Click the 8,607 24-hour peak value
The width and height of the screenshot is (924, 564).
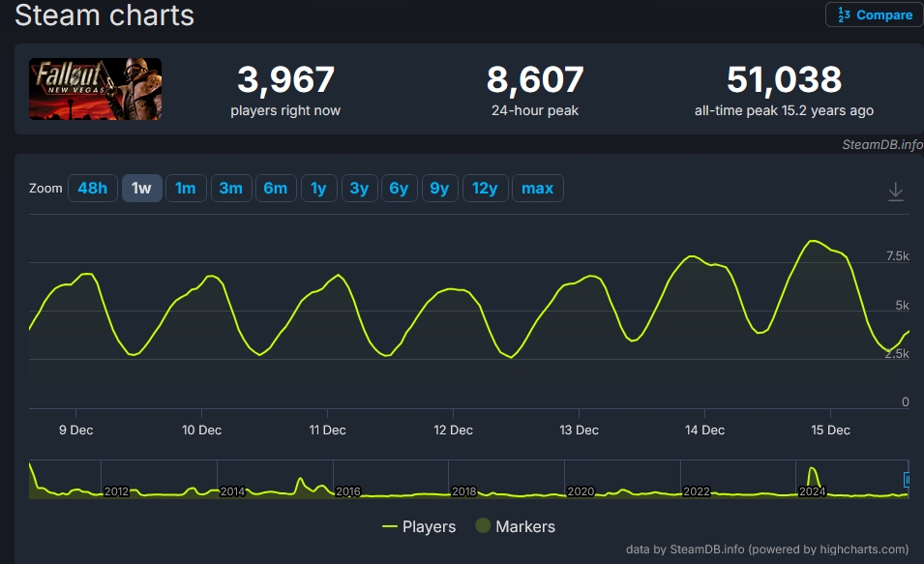click(x=535, y=79)
